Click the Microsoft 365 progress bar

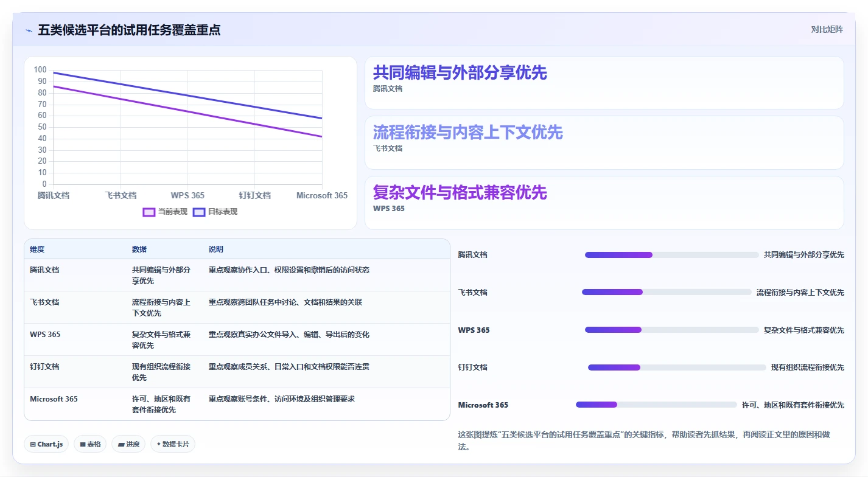(656, 405)
